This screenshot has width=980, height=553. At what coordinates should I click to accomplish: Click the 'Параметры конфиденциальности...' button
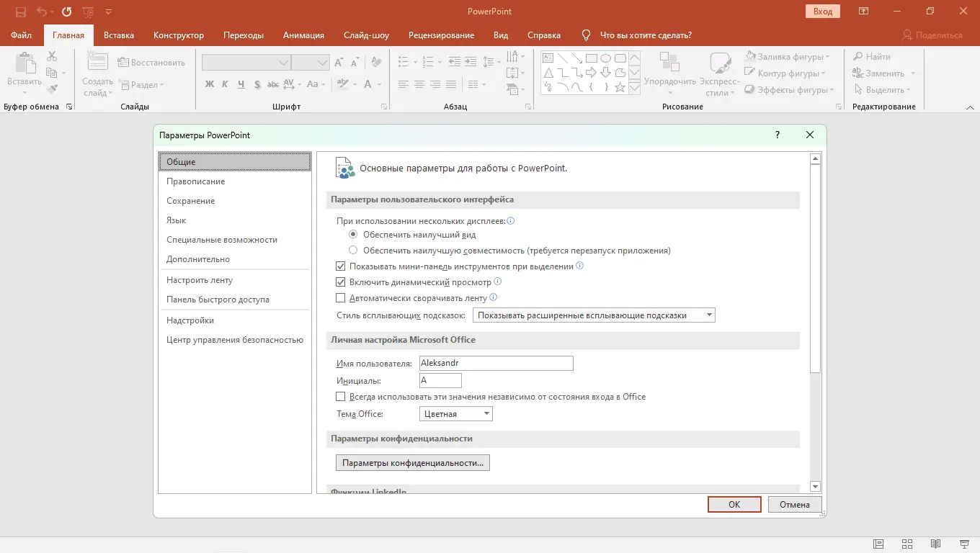pyautogui.click(x=413, y=463)
